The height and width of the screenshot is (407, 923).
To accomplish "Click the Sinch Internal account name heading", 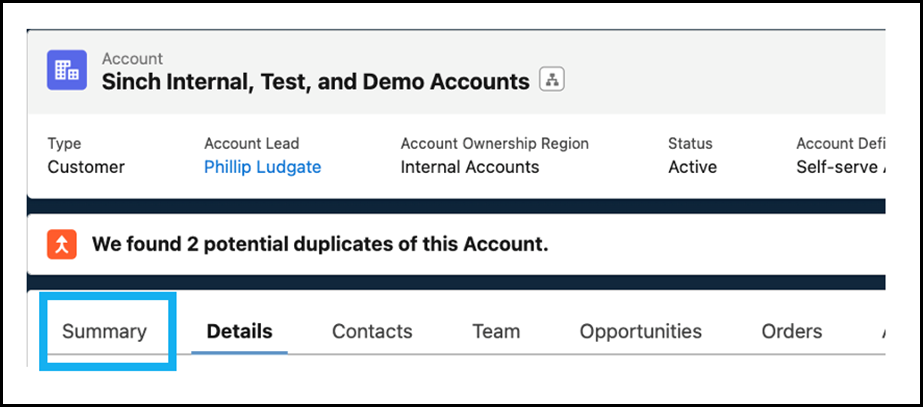I will coord(316,82).
